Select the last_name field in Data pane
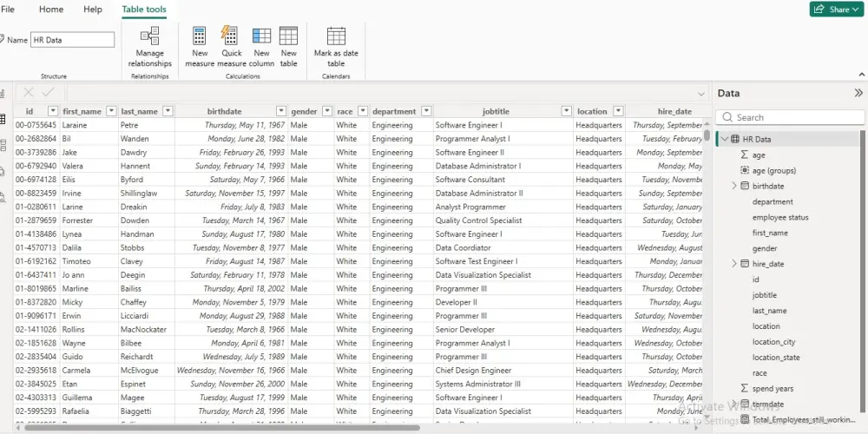This screenshot has height=434, width=868. [769, 311]
